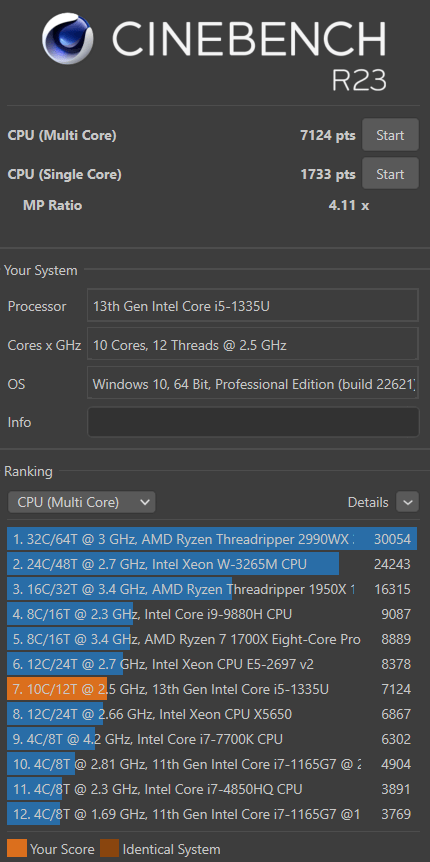This screenshot has height=862, width=430.
Task: Start the CPU Multi Core benchmark
Action: [x=390, y=135]
